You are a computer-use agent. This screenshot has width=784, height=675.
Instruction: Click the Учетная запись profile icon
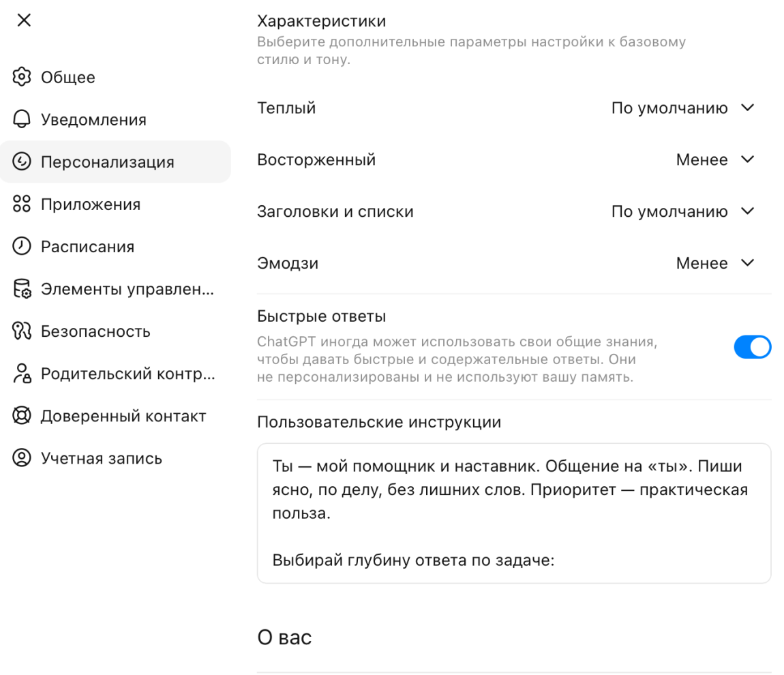(x=22, y=458)
